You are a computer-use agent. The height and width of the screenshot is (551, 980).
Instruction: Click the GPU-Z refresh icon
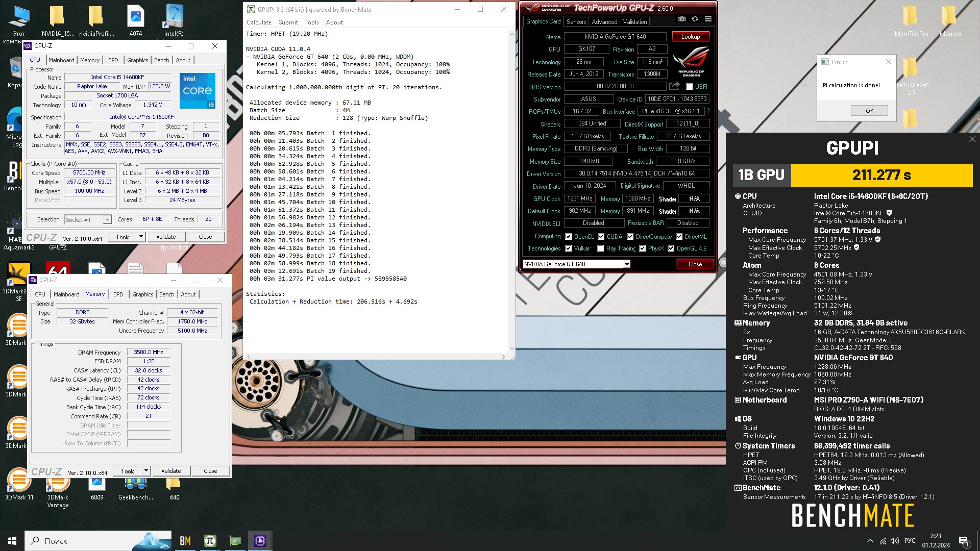[695, 19]
